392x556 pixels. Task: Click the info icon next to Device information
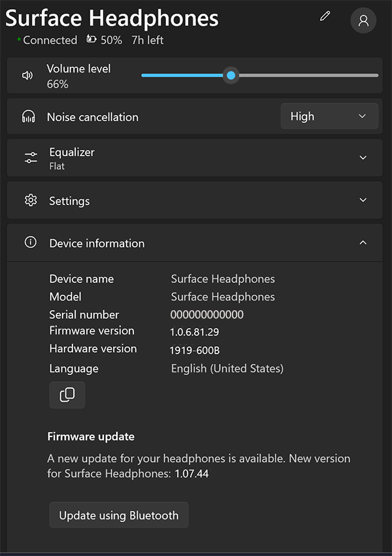(30, 242)
